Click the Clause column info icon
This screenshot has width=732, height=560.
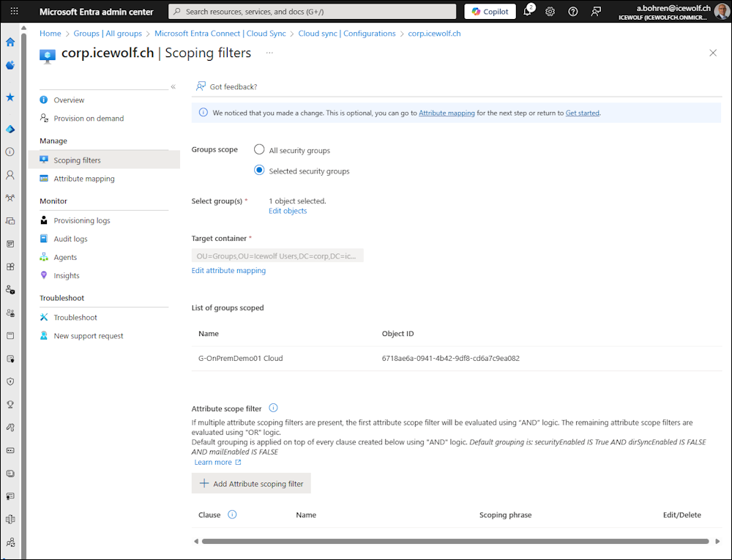point(232,515)
